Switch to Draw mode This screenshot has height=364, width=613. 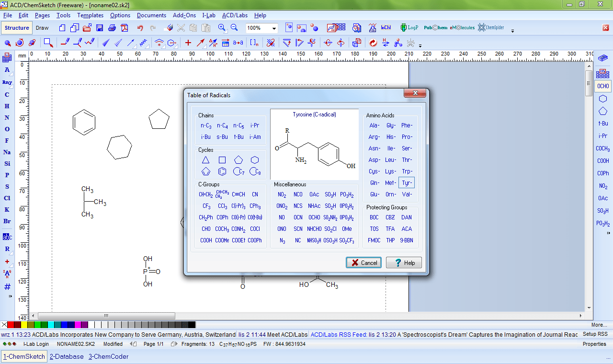42,28
